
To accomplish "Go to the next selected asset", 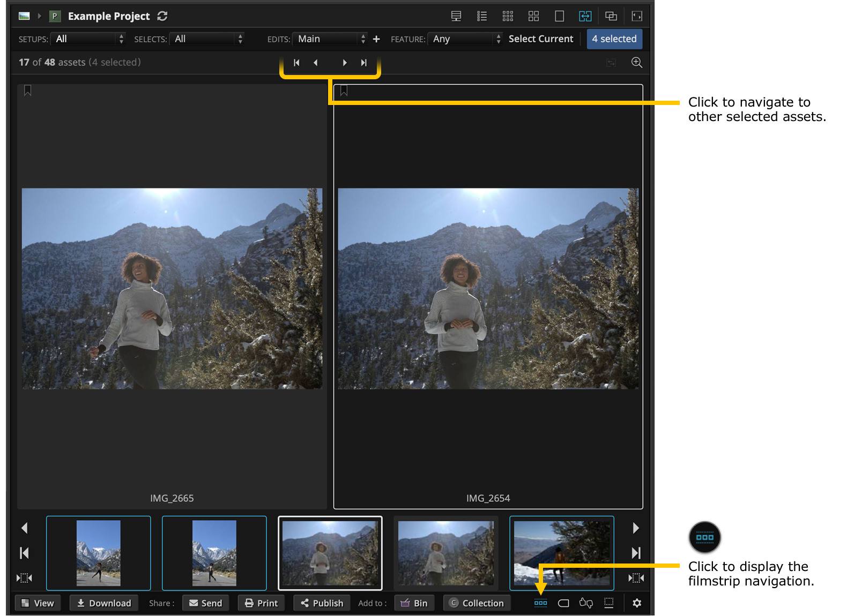I will pos(345,63).
